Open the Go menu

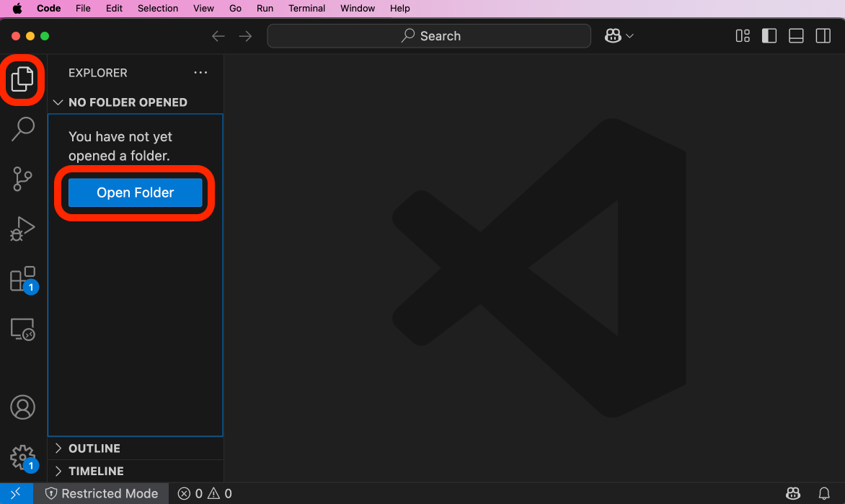click(x=236, y=9)
